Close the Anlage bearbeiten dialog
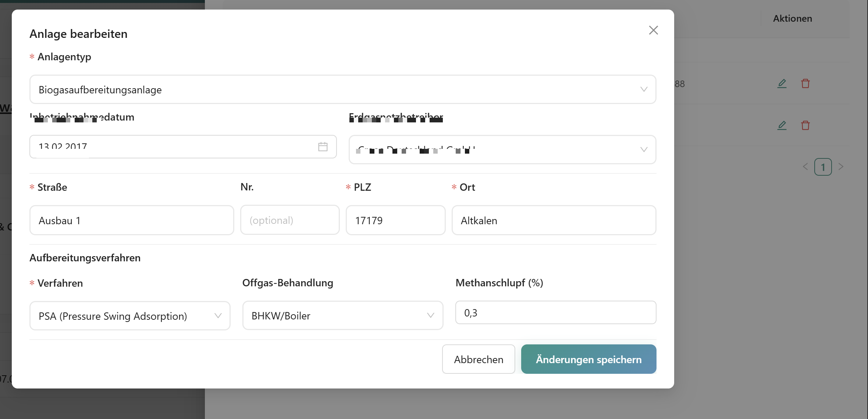 653,30
